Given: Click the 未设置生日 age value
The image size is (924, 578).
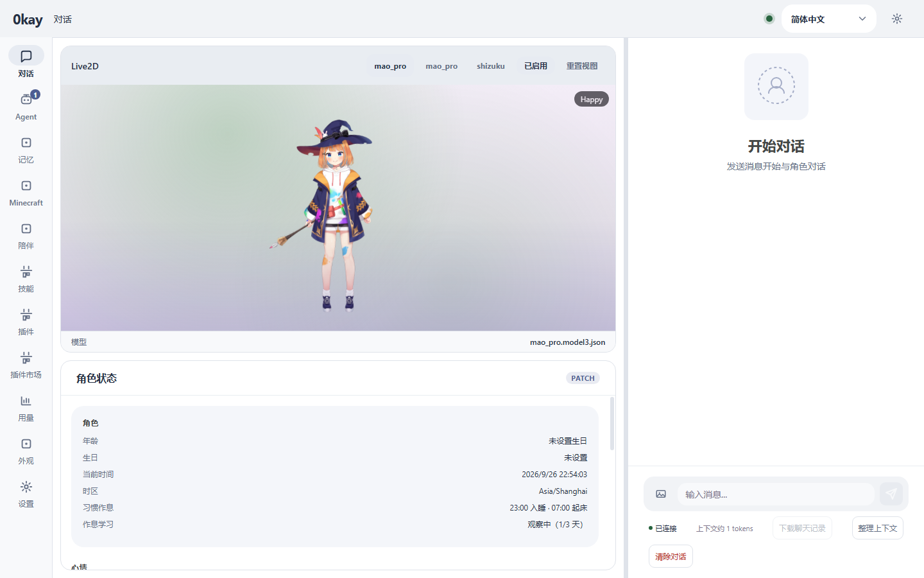Looking at the screenshot, I should click(568, 441).
